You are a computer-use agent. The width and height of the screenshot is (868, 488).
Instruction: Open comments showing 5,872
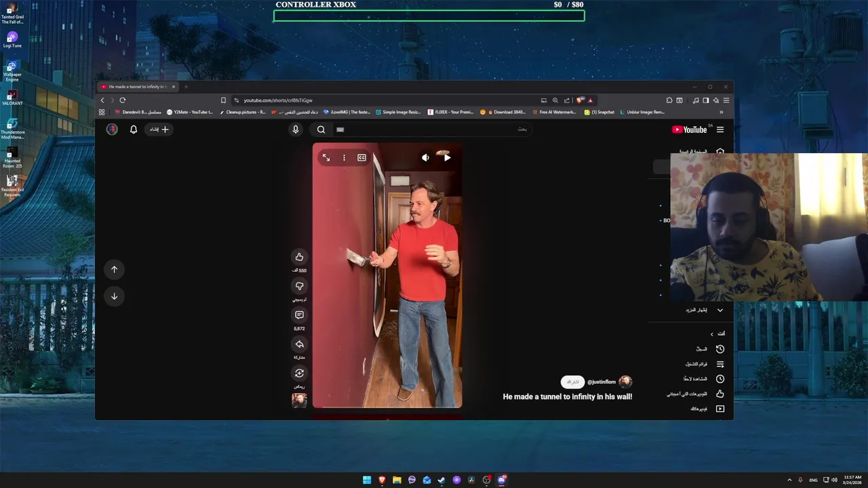coord(299,315)
